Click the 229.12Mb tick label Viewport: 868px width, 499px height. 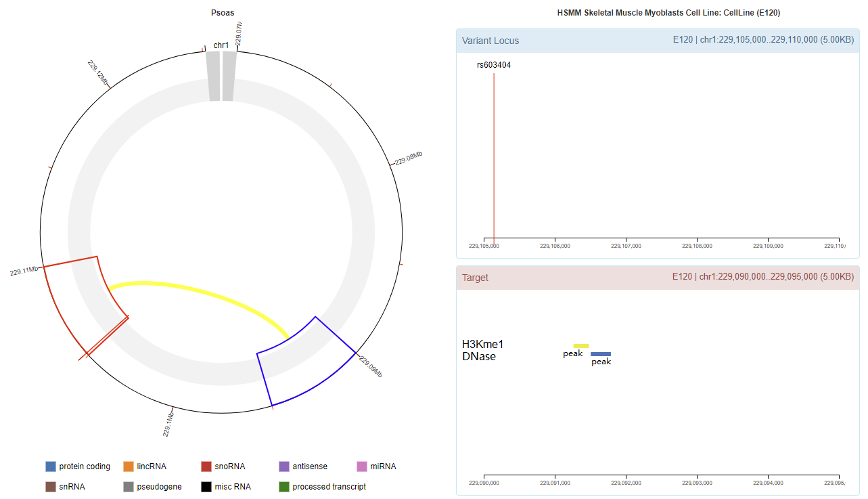coord(97,72)
